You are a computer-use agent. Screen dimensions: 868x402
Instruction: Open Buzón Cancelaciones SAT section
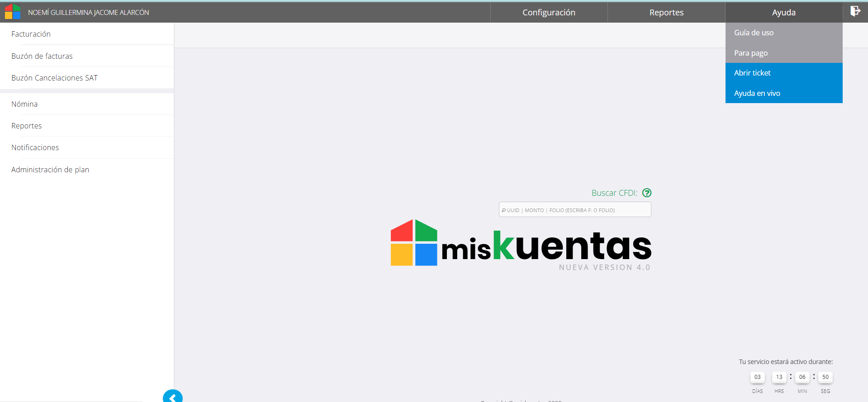[x=54, y=78]
